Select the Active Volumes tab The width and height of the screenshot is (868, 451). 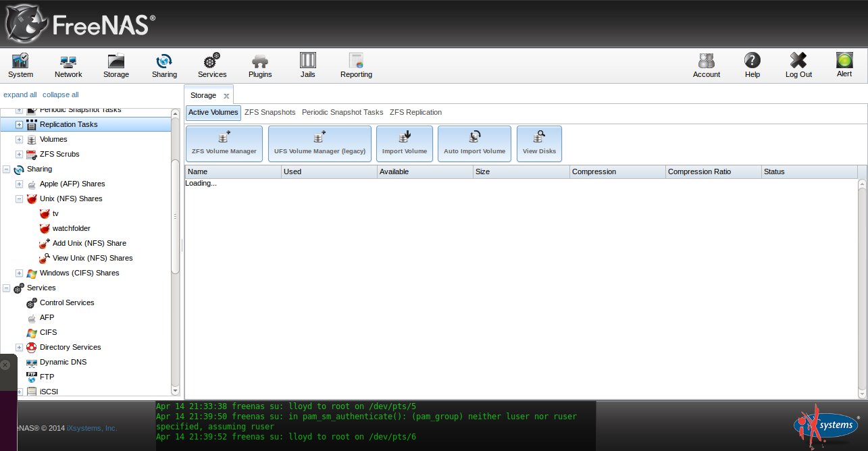[213, 113]
